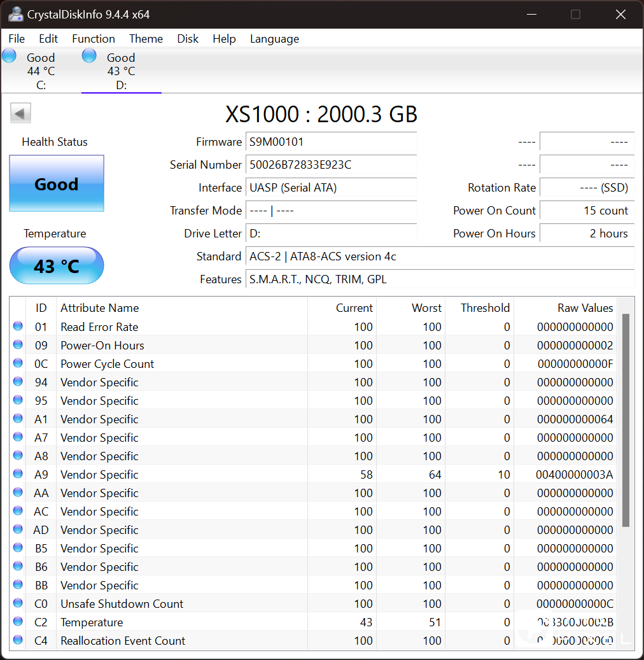Image resolution: width=644 pixels, height=660 pixels.
Task: Click the blue indicator beside Unsafe Shutdown Count
Action: tap(18, 603)
